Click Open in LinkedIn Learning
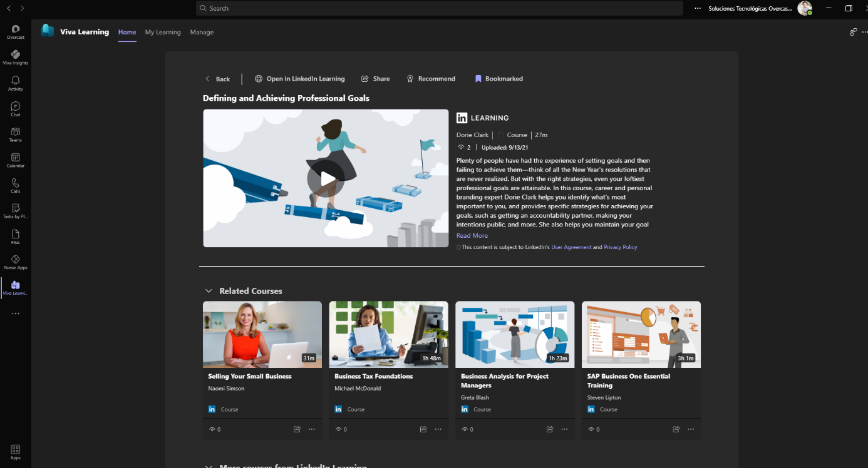Image resolution: width=868 pixels, height=468 pixels. pyautogui.click(x=300, y=79)
